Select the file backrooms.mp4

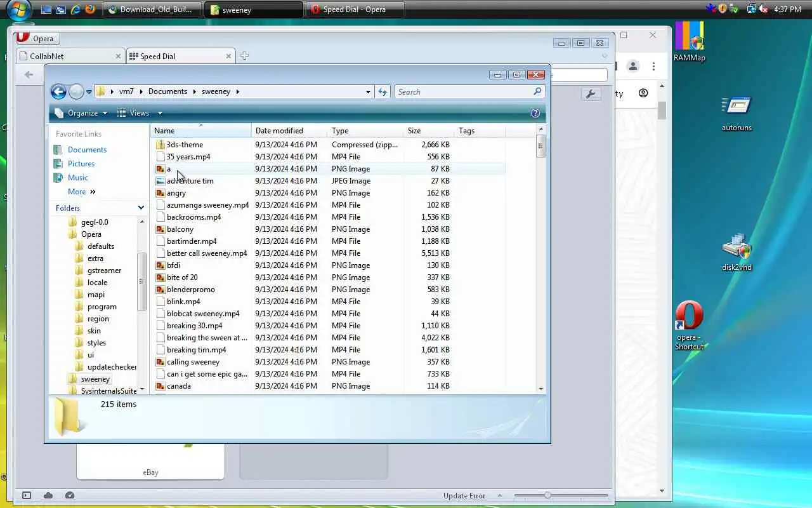(193, 217)
